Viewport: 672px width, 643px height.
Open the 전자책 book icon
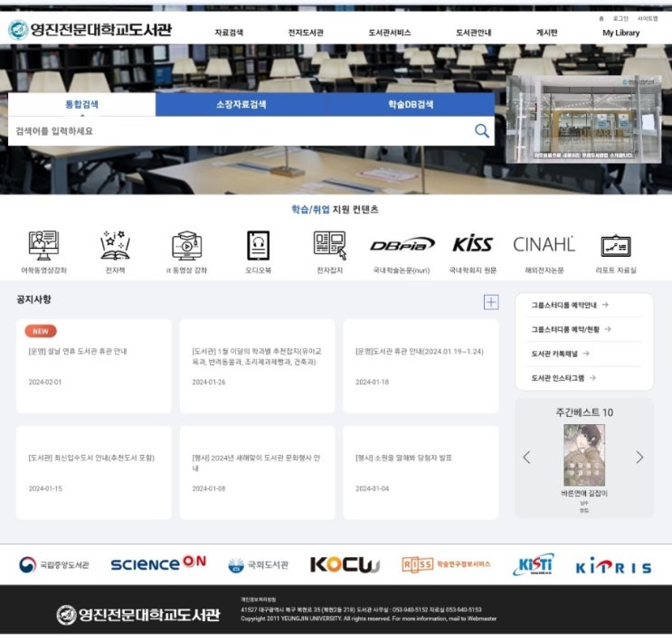[115, 245]
